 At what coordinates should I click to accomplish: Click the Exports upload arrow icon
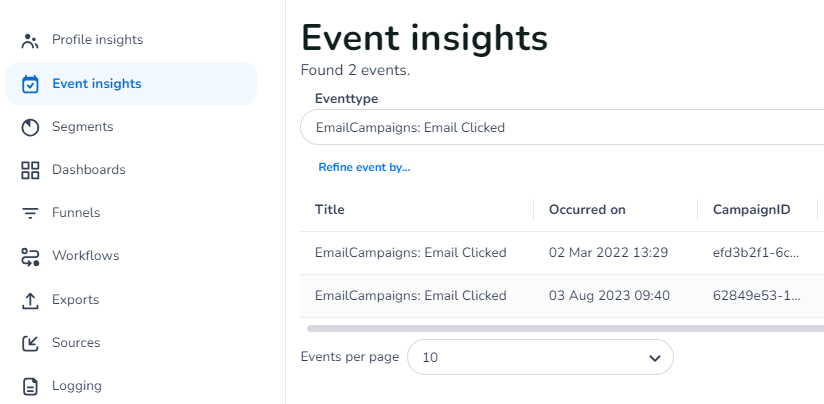pos(30,300)
